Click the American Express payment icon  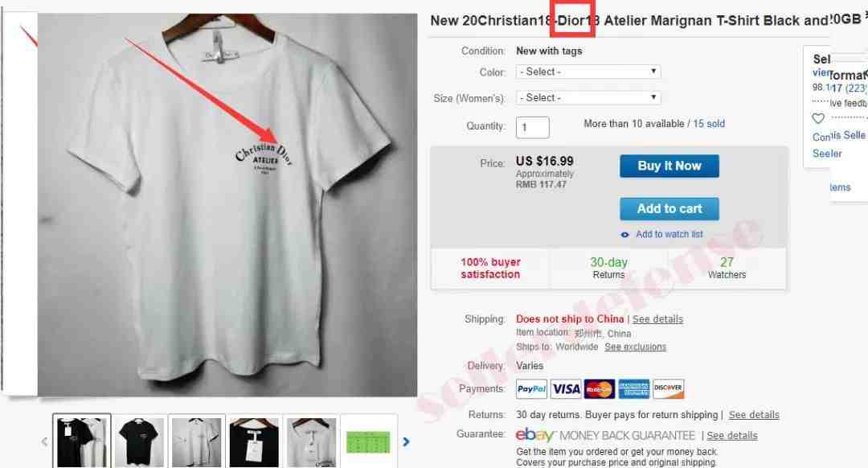pyautogui.click(x=634, y=389)
